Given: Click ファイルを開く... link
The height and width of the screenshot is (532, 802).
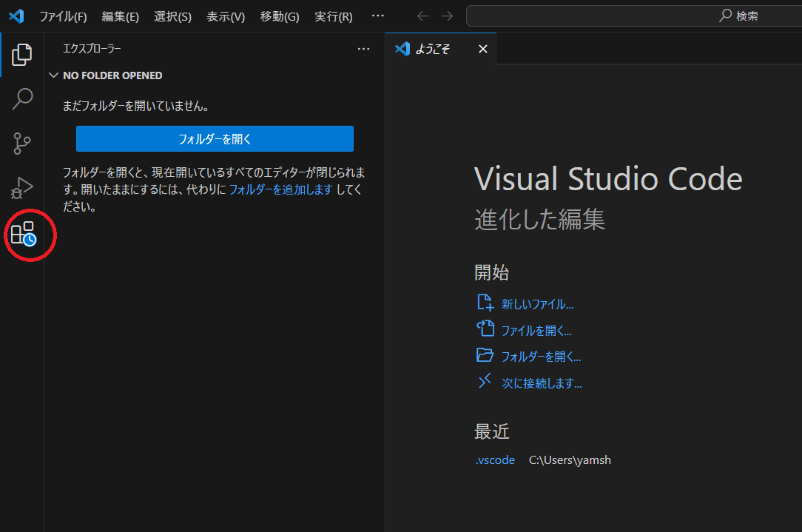Looking at the screenshot, I should point(536,331).
